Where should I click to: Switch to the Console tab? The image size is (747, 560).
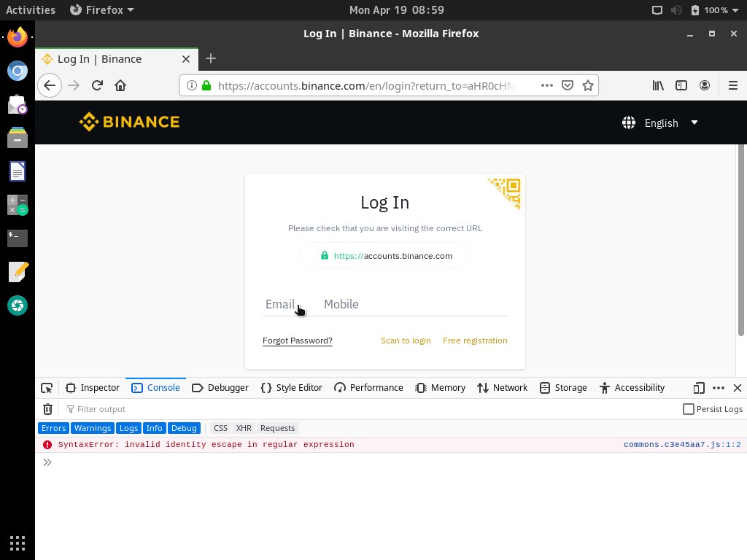[x=156, y=388]
